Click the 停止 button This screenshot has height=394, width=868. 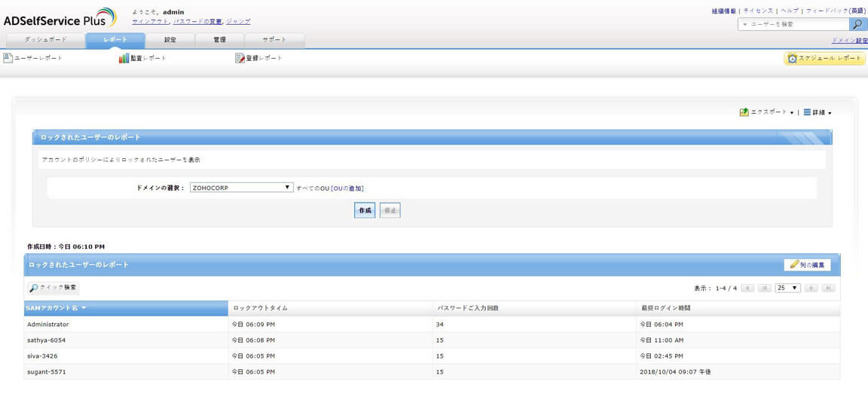[390, 210]
